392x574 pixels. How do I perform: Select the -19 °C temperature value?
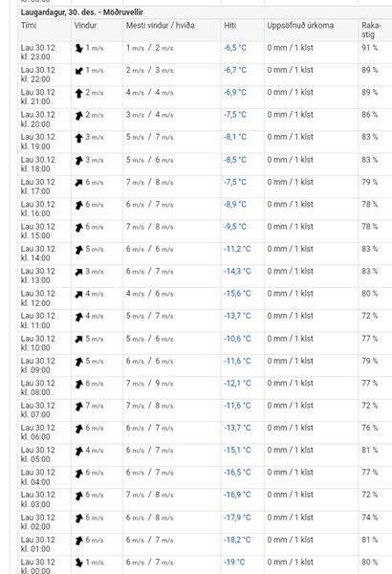click(234, 563)
